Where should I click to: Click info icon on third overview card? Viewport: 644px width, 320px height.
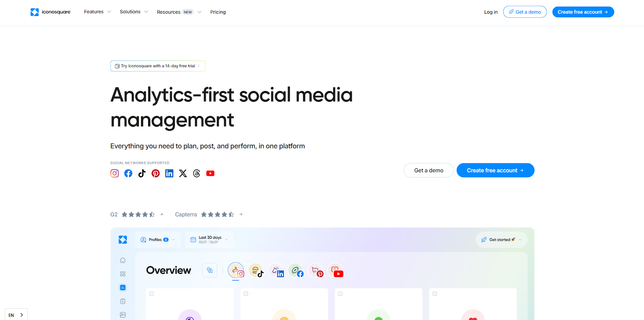tap(341, 294)
